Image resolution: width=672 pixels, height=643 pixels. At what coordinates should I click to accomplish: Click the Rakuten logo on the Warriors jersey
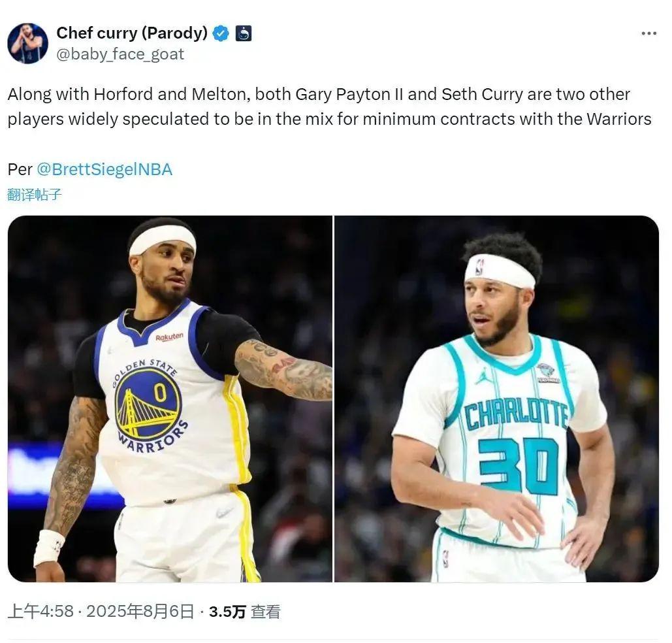pyautogui.click(x=169, y=337)
